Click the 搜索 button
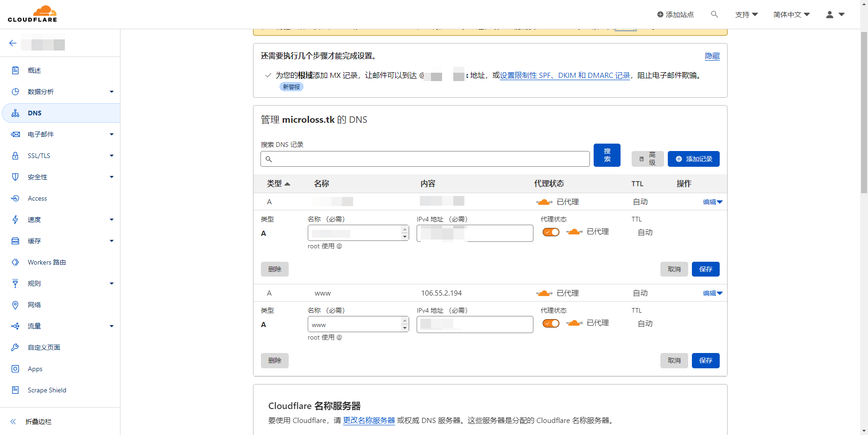Image resolution: width=868 pixels, height=435 pixels. tap(607, 155)
